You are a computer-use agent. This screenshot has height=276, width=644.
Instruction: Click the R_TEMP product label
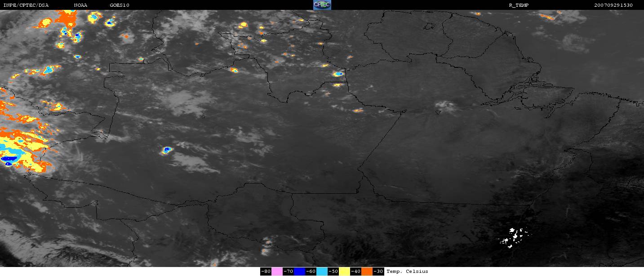(x=519, y=5)
